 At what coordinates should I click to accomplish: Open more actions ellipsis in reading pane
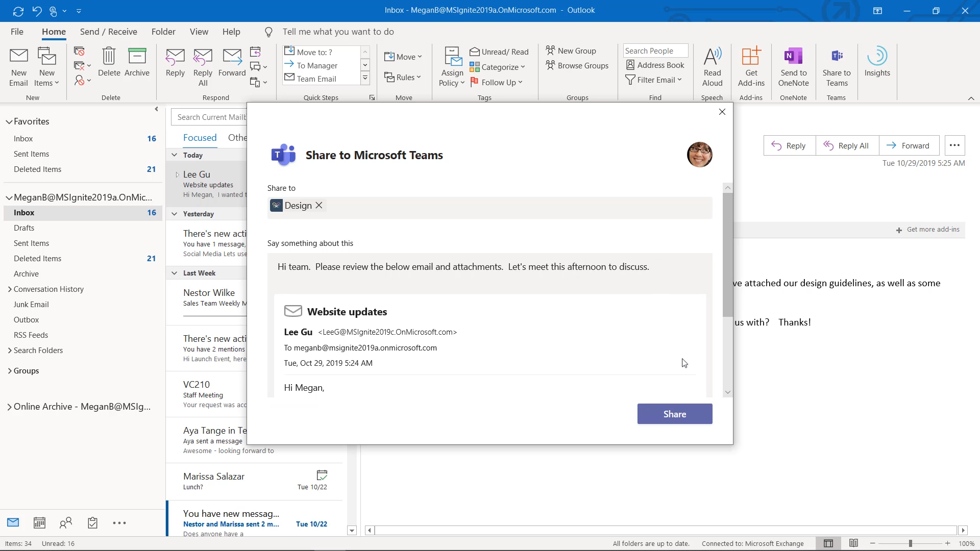click(x=954, y=145)
